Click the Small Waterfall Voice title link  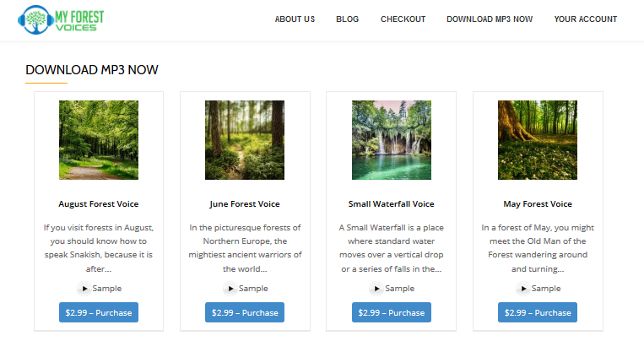(x=391, y=204)
